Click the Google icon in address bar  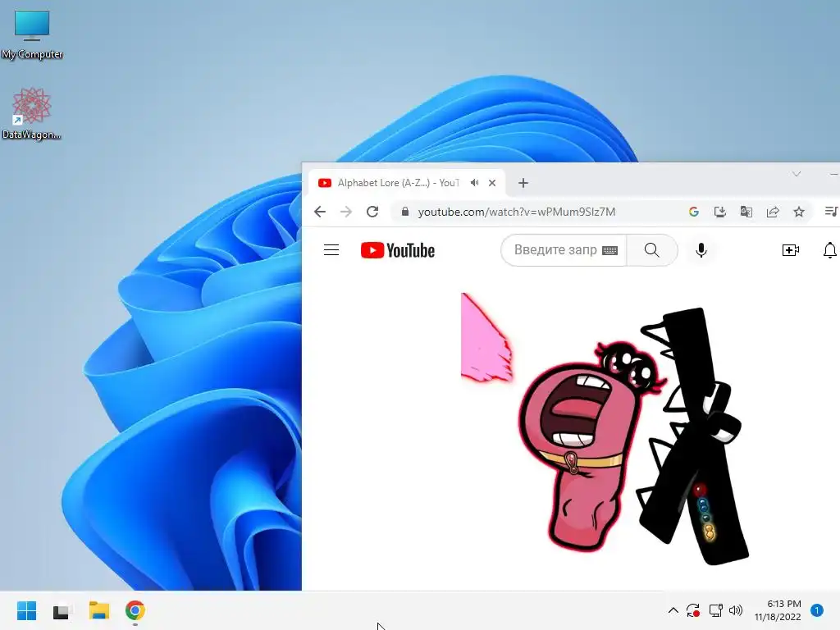click(694, 212)
